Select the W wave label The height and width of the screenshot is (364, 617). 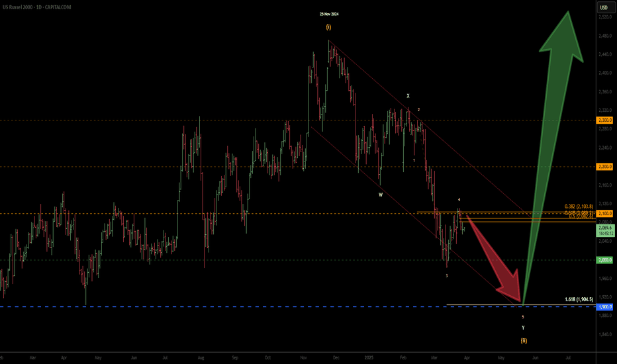(381, 195)
